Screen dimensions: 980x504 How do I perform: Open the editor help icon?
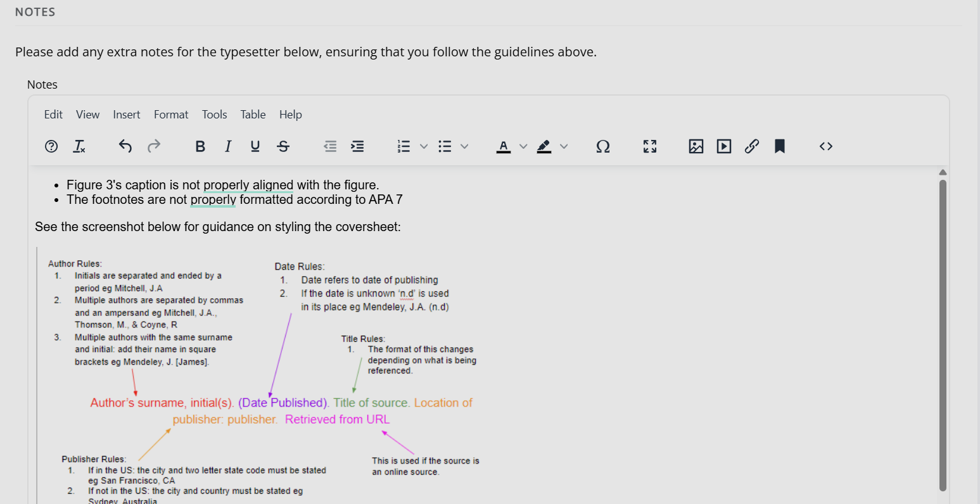click(x=51, y=146)
